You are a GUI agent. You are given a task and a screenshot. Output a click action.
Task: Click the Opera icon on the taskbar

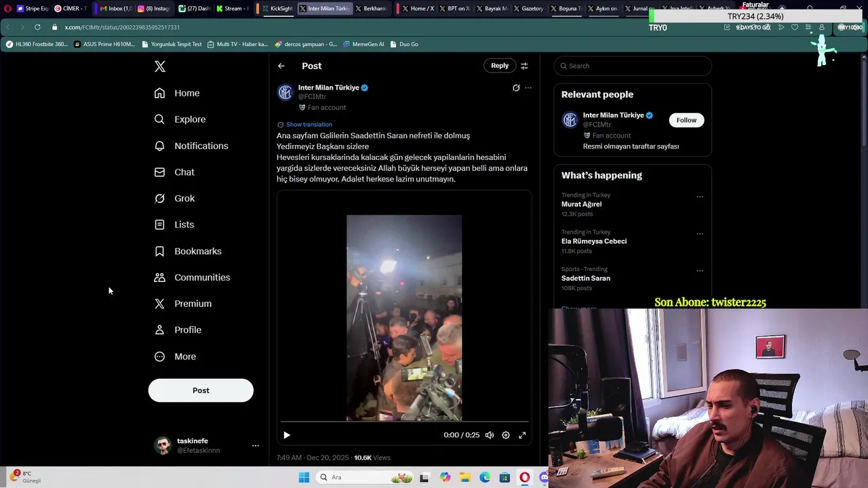pyautogui.click(x=524, y=477)
